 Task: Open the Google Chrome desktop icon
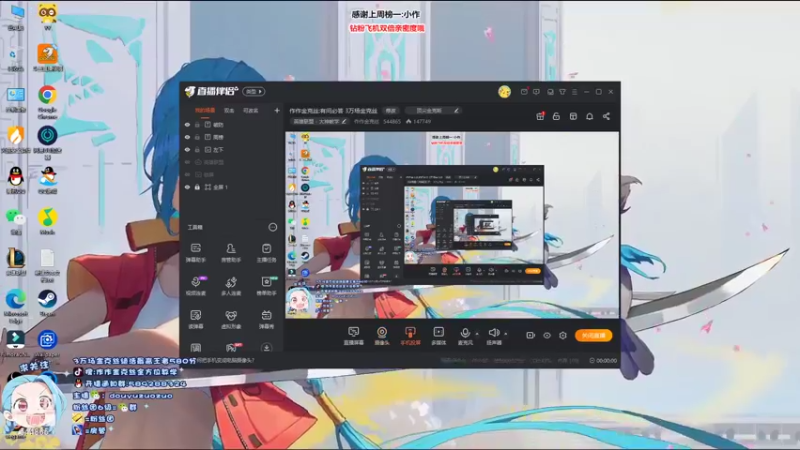click(47, 101)
